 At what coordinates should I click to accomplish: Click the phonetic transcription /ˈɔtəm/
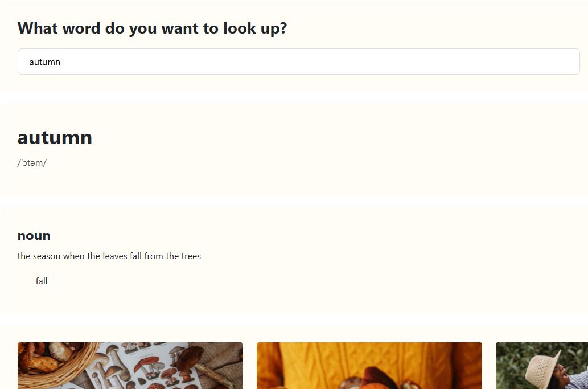click(32, 163)
